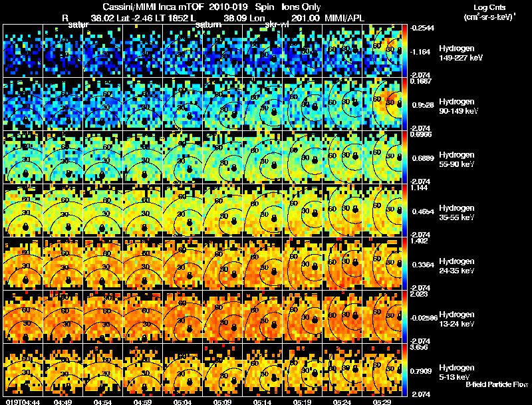Click the Hydrogen 90-149 keV color bar
This screenshot has height=405, width=532.
pos(405,104)
